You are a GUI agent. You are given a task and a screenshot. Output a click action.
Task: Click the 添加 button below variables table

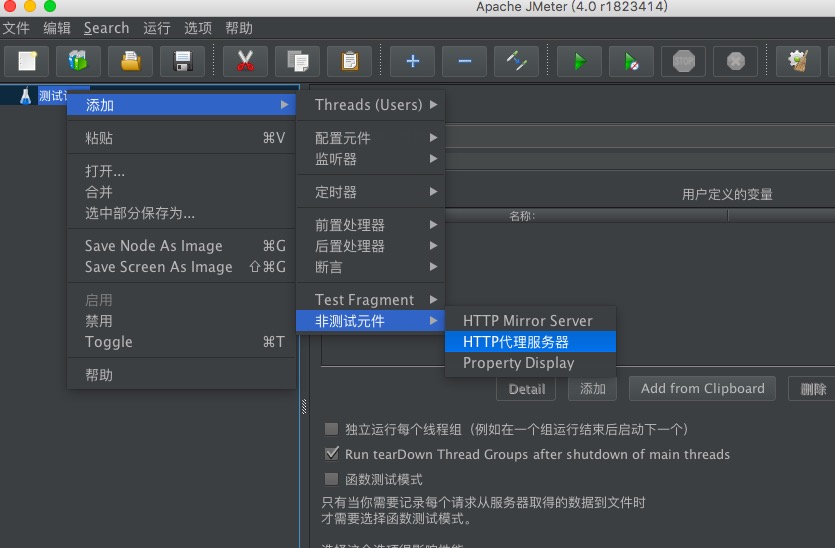coord(593,389)
